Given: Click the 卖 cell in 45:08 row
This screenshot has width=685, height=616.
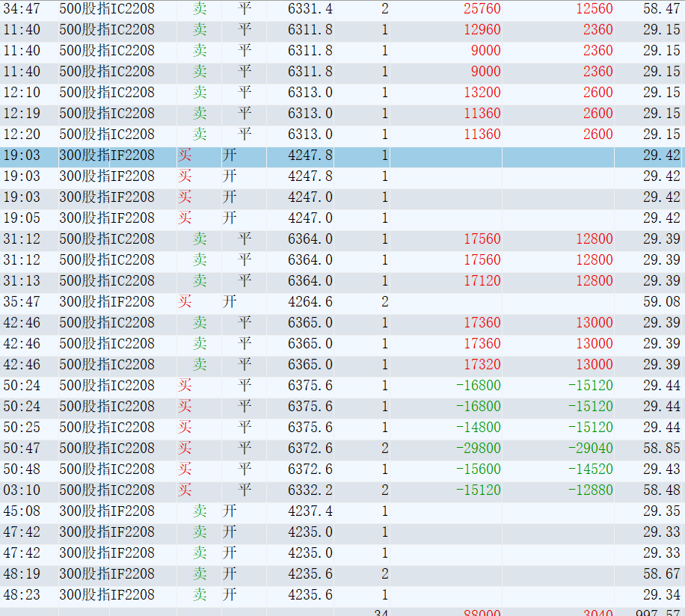Looking at the screenshot, I should [x=200, y=511].
